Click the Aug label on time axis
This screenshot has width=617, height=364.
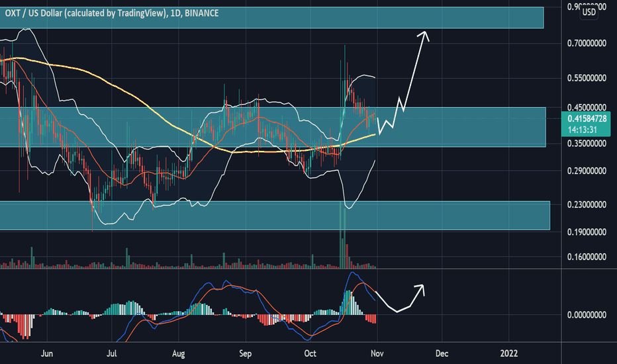pyautogui.click(x=178, y=353)
